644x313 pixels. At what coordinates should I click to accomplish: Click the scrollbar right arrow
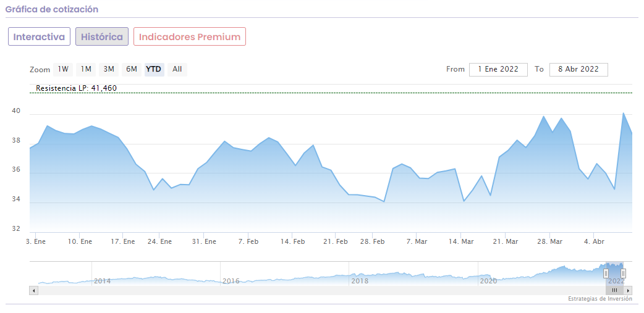628,290
